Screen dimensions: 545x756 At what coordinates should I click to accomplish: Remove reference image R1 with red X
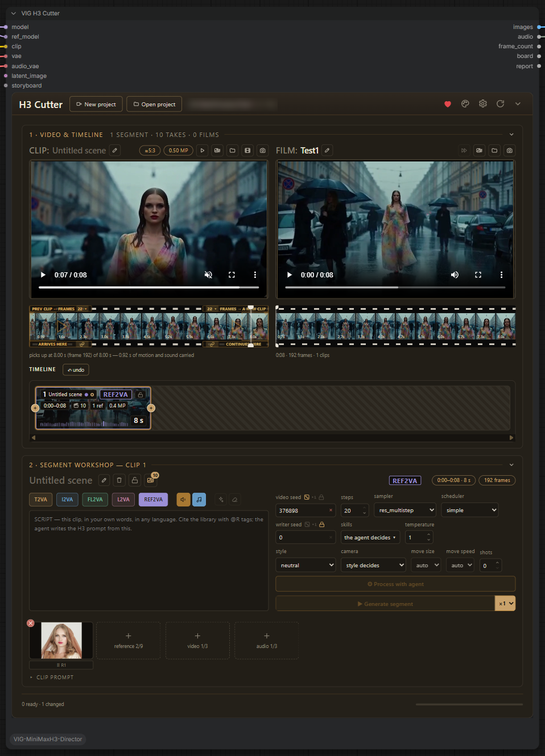pos(31,624)
